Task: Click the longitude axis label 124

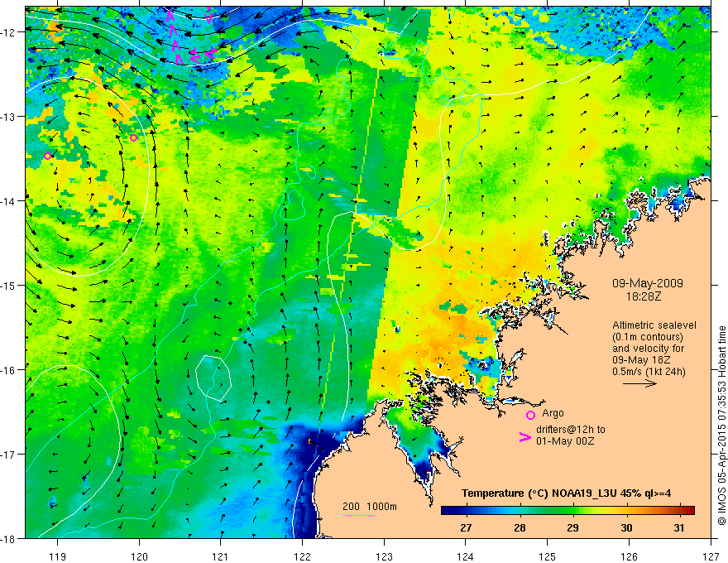Action: coord(466,556)
